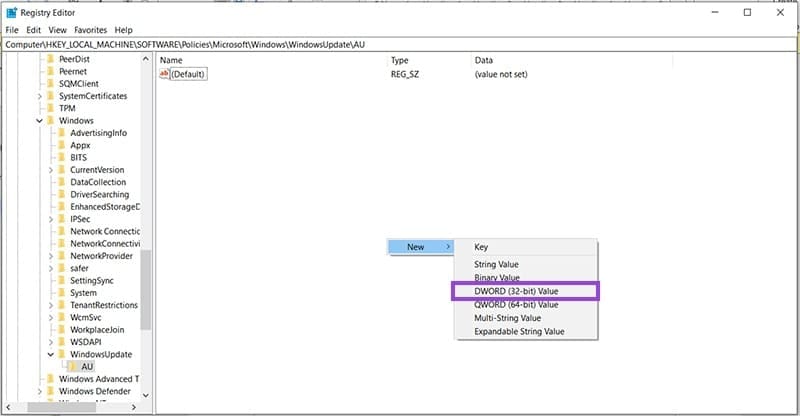Expand the CurrentVersion key
The width and height of the screenshot is (800, 416).
click(50, 171)
